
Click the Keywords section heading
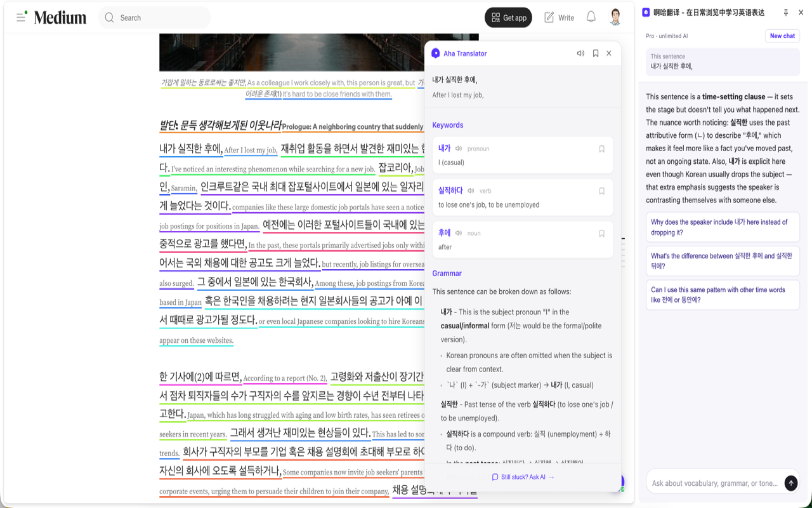click(x=448, y=125)
